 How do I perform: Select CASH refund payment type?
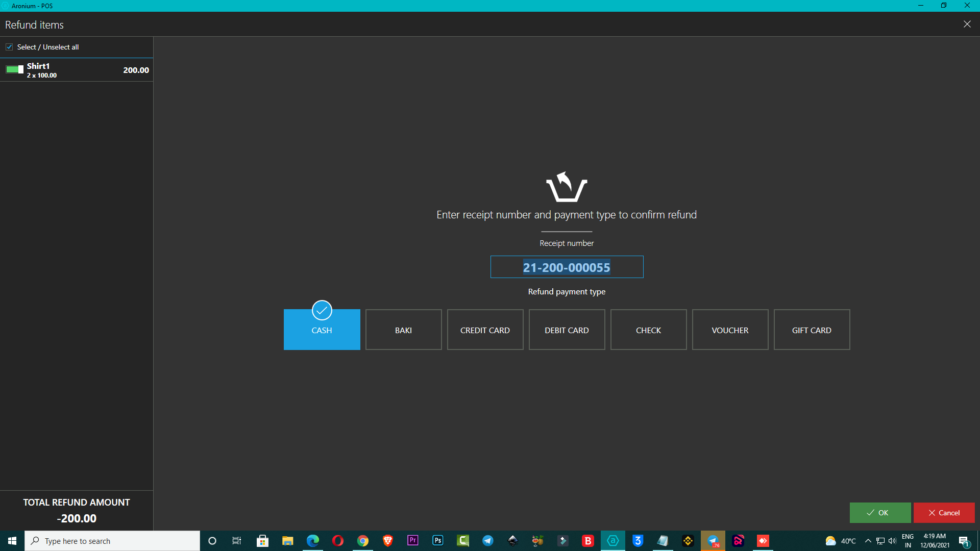pos(322,330)
